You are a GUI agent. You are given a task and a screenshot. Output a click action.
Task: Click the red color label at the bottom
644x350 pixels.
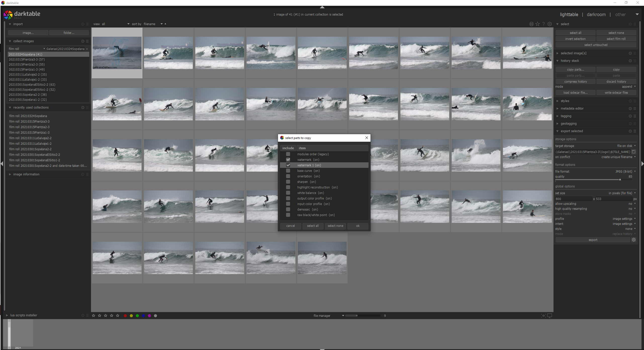coord(125,316)
